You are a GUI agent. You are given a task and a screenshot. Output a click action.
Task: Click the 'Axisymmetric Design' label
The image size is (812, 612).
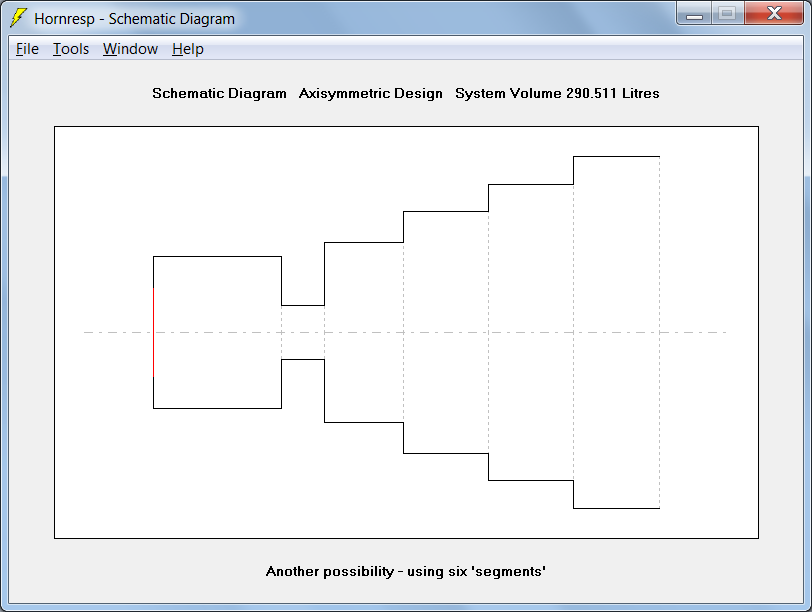pyautogui.click(x=371, y=94)
